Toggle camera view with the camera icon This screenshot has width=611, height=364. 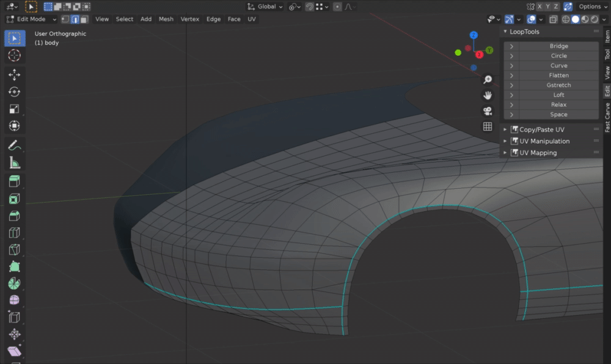(488, 111)
